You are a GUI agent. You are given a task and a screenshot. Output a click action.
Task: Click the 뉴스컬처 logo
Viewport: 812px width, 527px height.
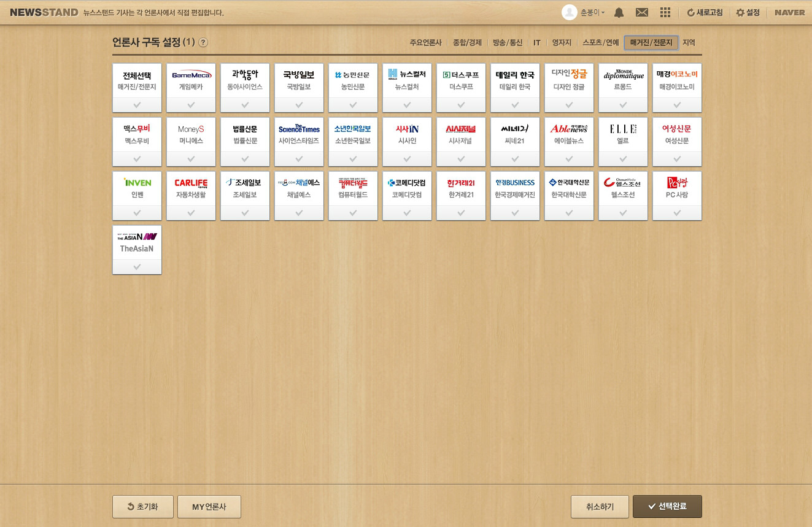(x=407, y=75)
